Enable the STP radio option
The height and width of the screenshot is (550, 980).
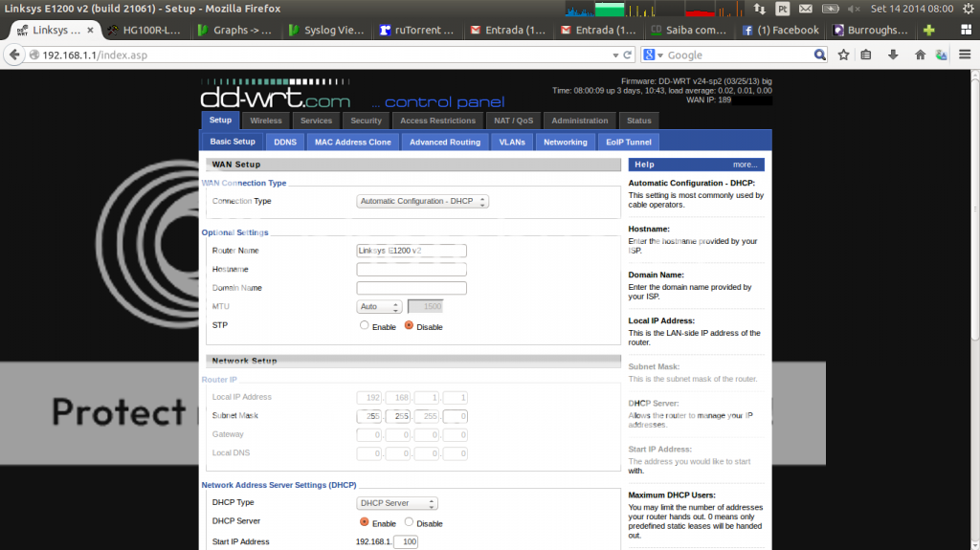click(x=364, y=325)
